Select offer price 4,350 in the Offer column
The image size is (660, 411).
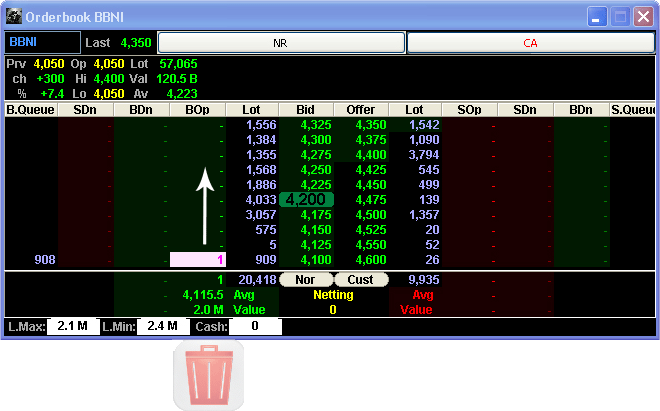pos(371,125)
